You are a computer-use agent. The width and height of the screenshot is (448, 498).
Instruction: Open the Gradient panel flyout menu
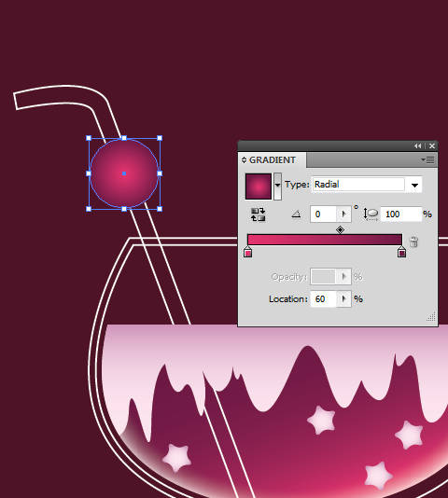(x=427, y=159)
